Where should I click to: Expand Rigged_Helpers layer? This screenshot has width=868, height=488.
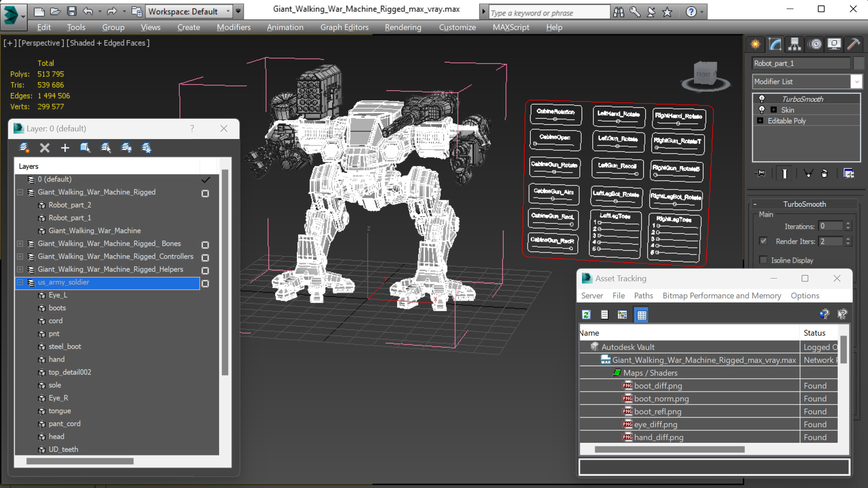click(x=20, y=270)
